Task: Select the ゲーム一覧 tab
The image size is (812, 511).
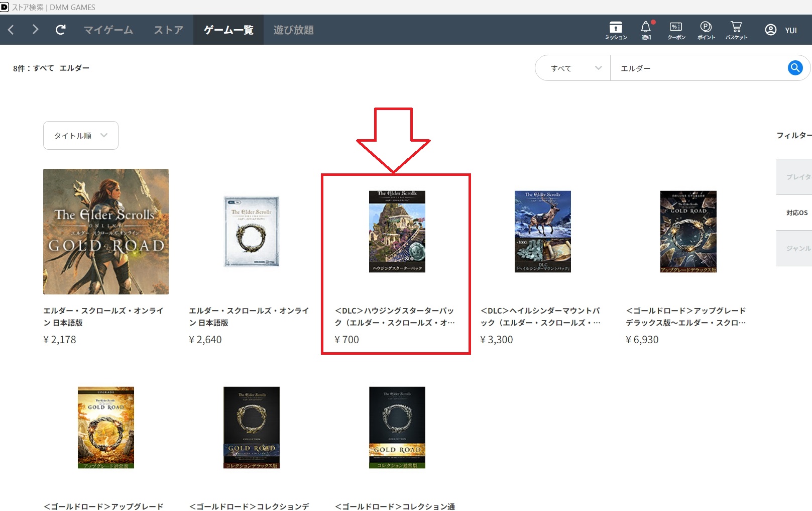Action: click(228, 30)
